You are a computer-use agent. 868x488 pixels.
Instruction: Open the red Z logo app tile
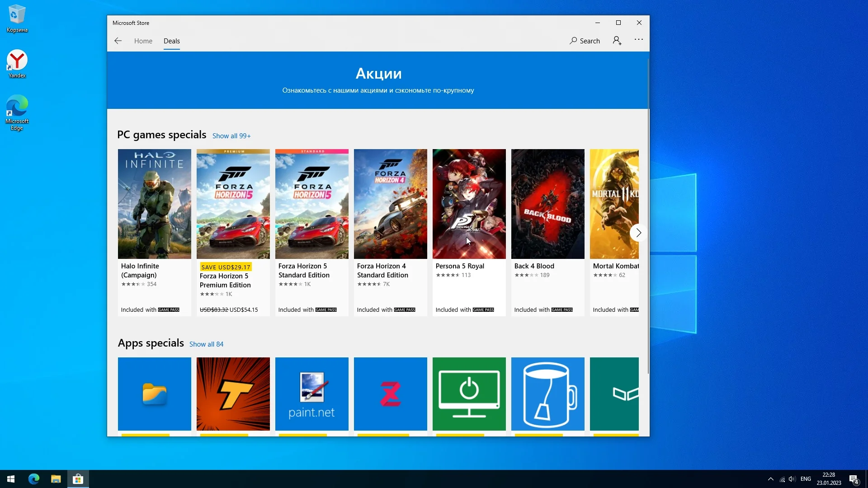[x=390, y=394]
